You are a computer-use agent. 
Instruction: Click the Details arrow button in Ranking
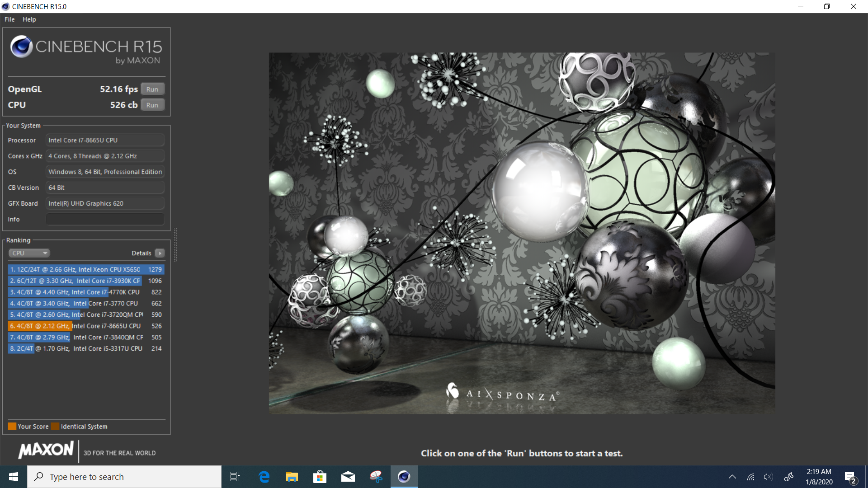[160, 253]
